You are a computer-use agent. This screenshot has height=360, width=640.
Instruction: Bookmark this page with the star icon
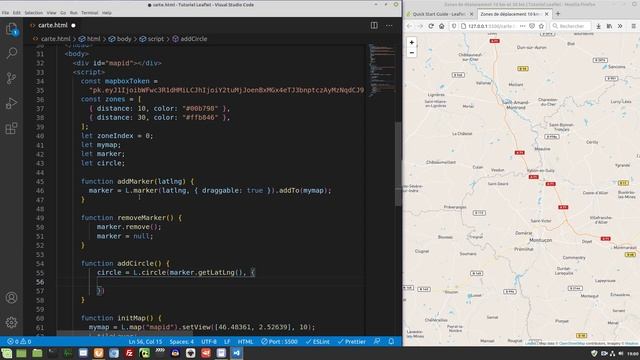pyautogui.click(x=542, y=26)
